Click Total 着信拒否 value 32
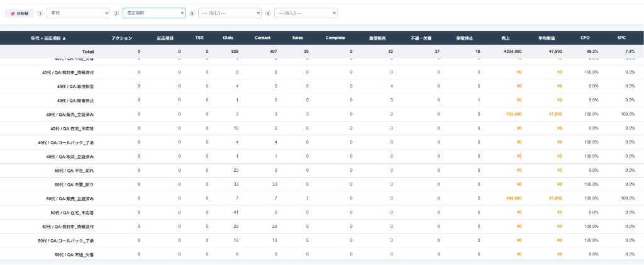Viewport: 644px width, 265px height. point(390,52)
